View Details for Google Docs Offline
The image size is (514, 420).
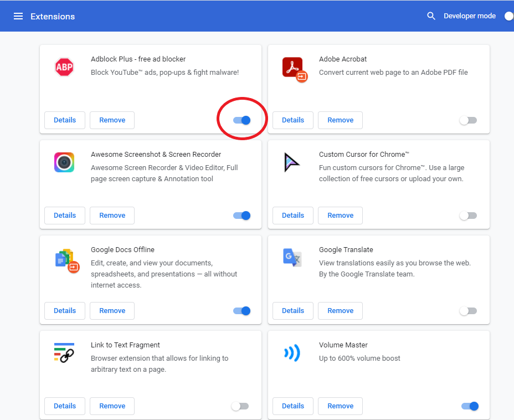[x=65, y=311]
